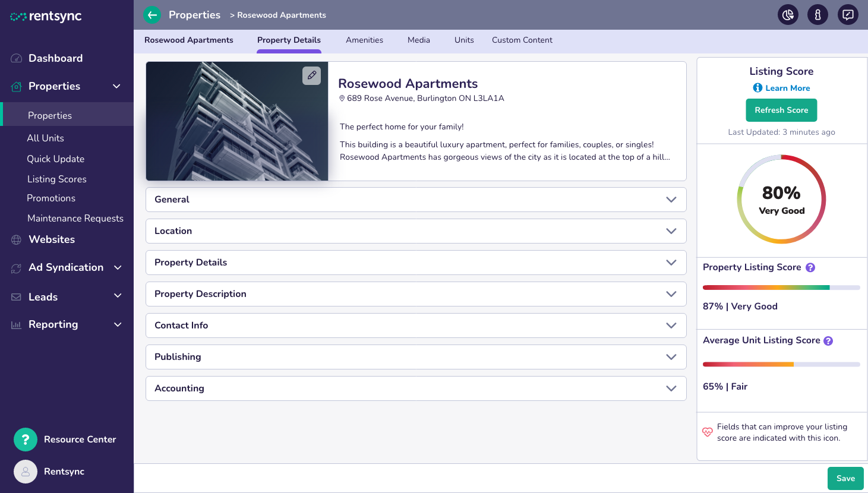Expand the General section

(416, 200)
